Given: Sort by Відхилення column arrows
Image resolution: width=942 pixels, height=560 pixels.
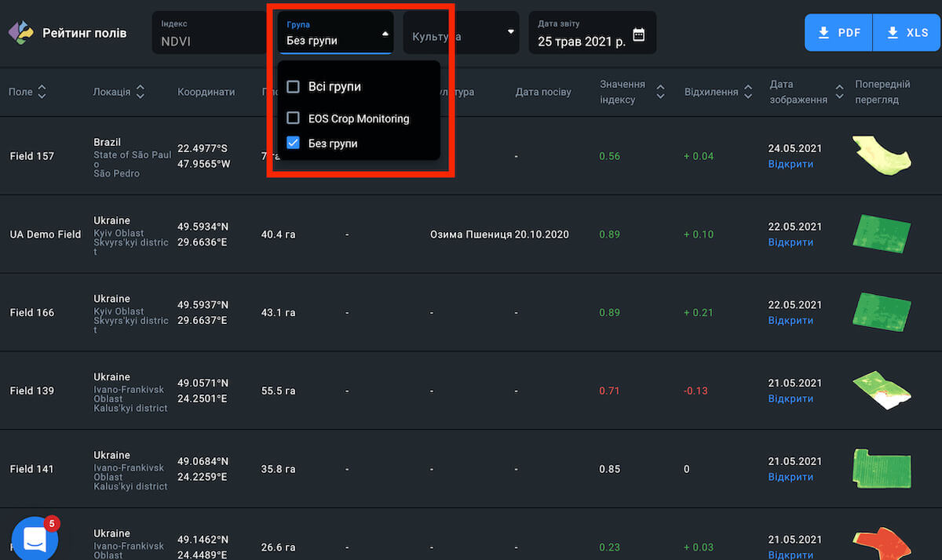Looking at the screenshot, I should click(748, 92).
